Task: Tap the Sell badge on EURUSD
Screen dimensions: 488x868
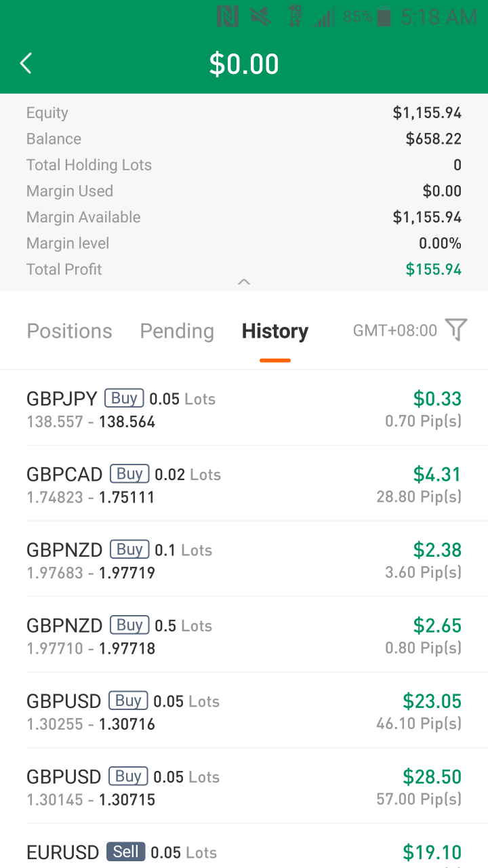Action: click(x=125, y=852)
